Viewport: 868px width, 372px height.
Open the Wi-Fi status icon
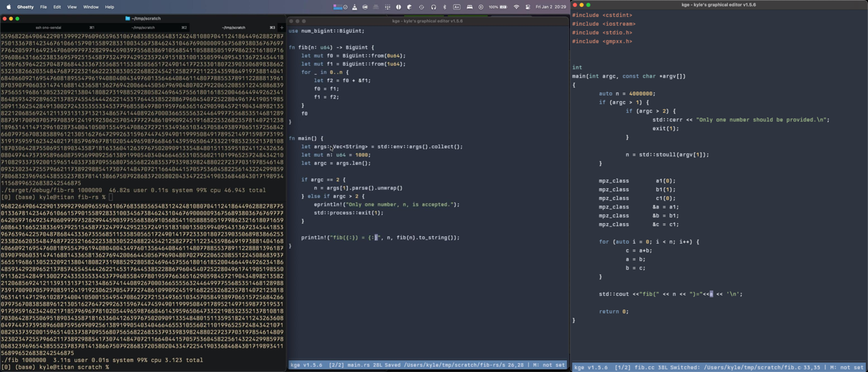(x=516, y=7)
